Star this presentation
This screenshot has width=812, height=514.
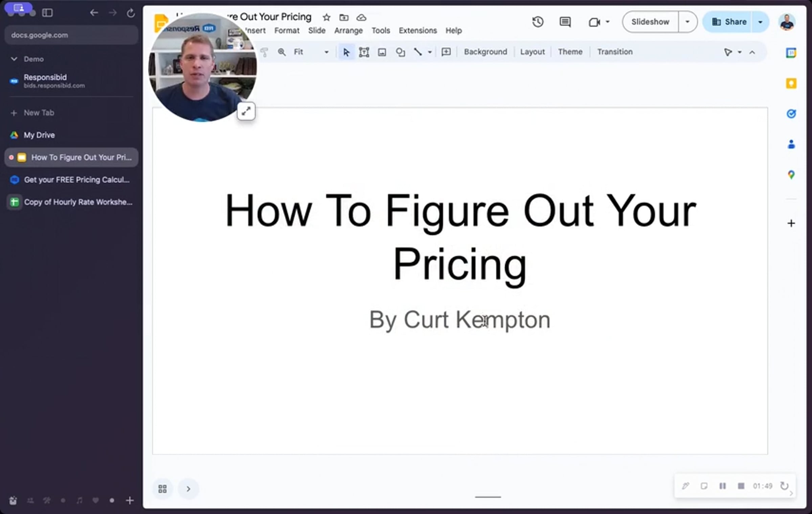[326, 17]
